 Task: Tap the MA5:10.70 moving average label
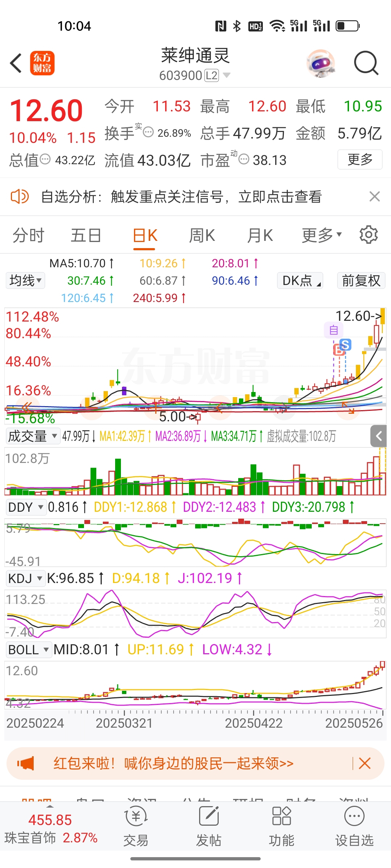coord(81,263)
